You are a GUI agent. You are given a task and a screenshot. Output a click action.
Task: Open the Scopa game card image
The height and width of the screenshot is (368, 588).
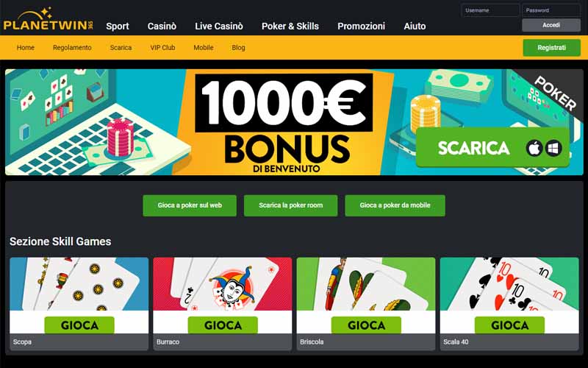click(x=79, y=284)
